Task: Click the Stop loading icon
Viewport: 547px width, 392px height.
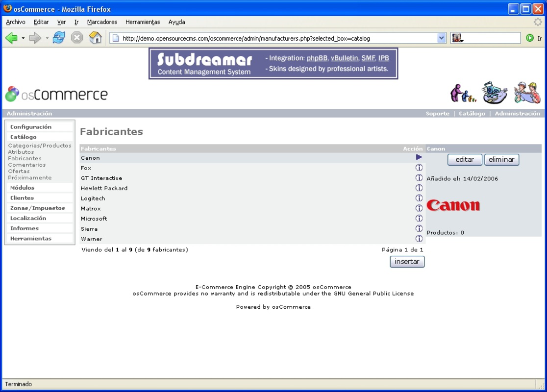Action: [x=77, y=37]
